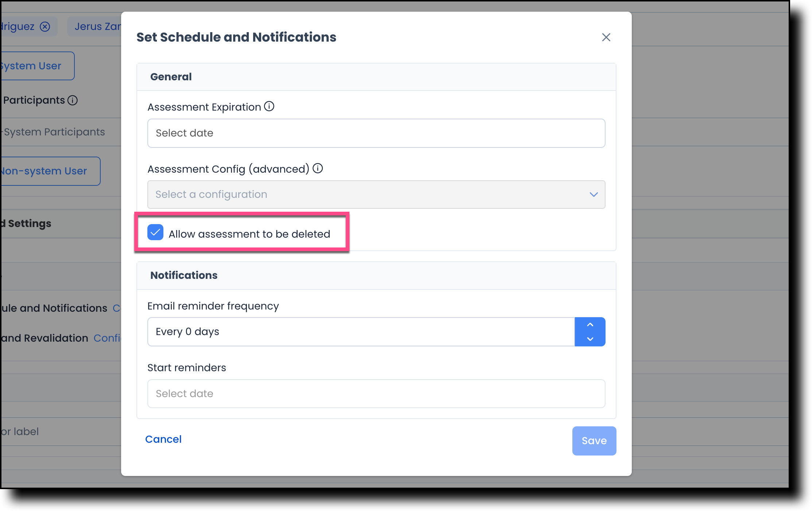This screenshot has width=812, height=511.
Task: Open the Start reminders date picker
Action: pos(376,393)
